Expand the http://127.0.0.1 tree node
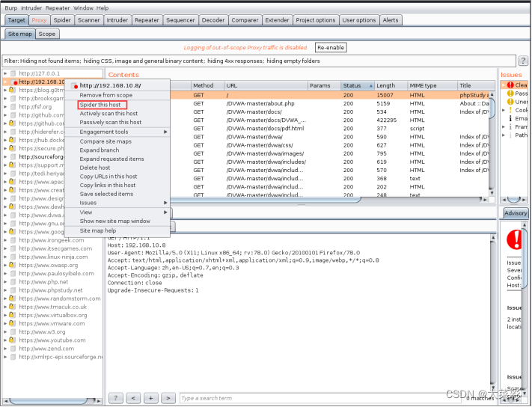Viewport: 532px width, 407px height. point(5,73)
